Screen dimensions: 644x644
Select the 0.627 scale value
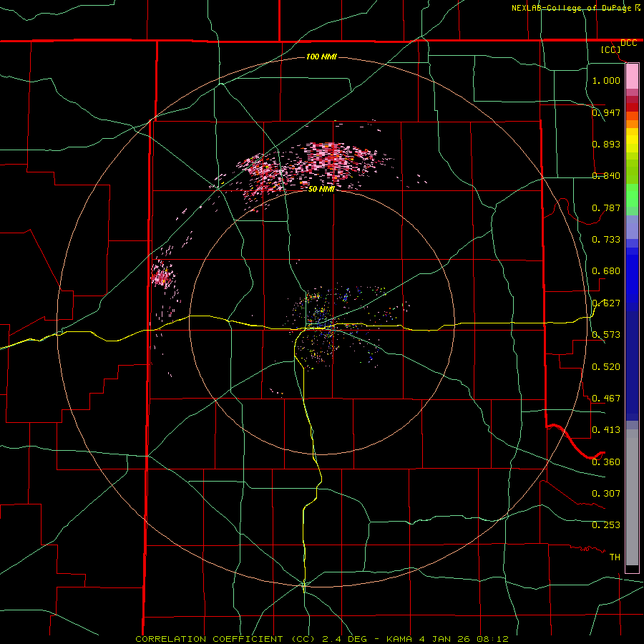coord(606,303)
